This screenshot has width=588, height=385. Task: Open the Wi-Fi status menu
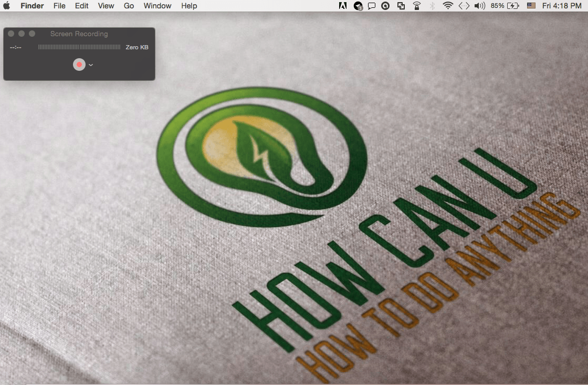[x=448, y=6]
